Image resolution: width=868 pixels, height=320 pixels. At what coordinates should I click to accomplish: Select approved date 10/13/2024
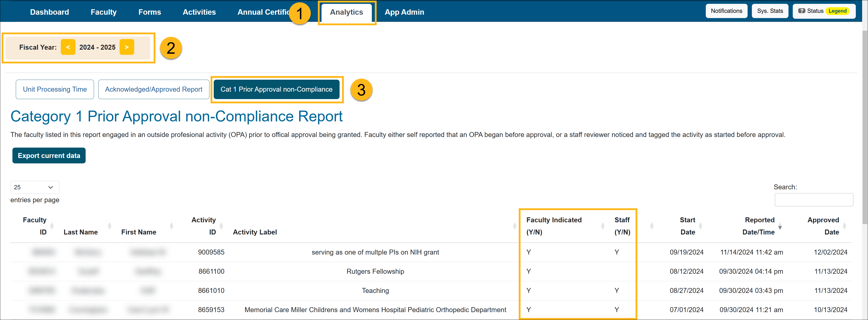point(830,310)
